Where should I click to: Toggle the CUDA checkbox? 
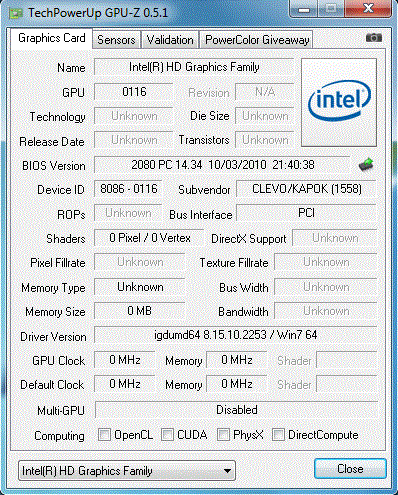tap(167, 434)
